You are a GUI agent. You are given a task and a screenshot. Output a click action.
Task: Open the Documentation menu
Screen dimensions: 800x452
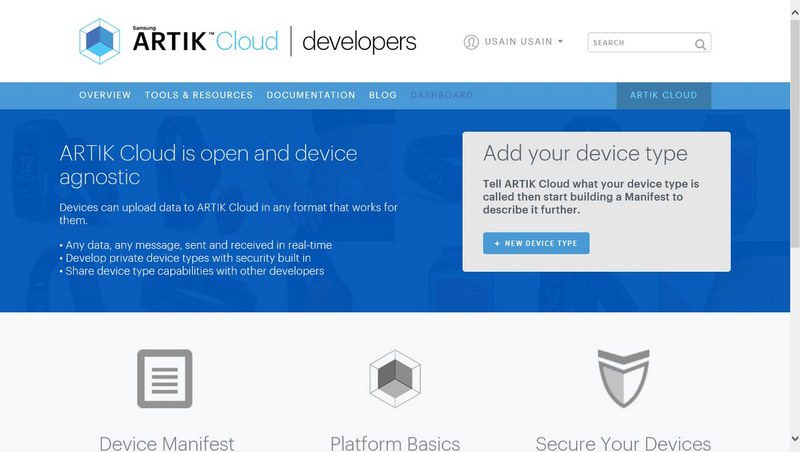tap(311, 95)
